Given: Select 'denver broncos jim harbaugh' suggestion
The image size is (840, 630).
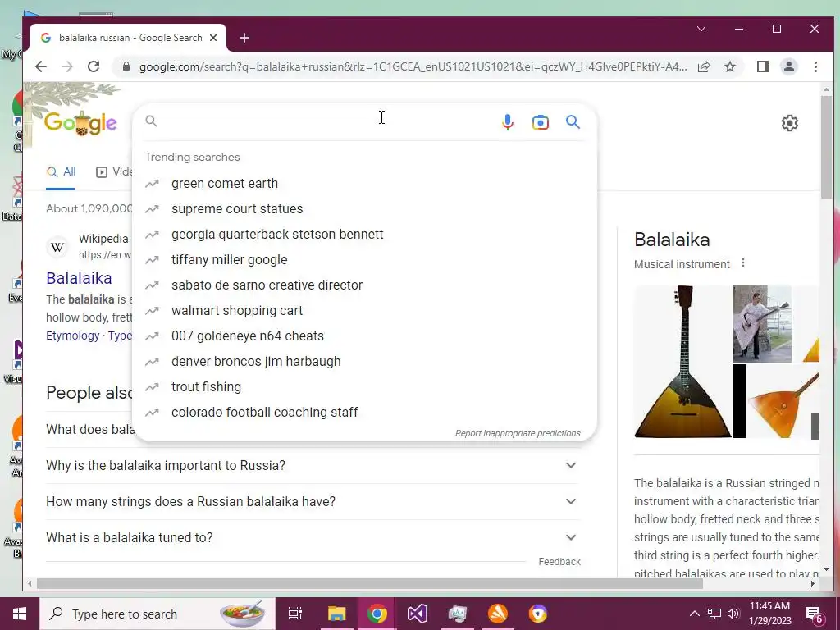Looking at the screenshot, I should click(364, 362).
